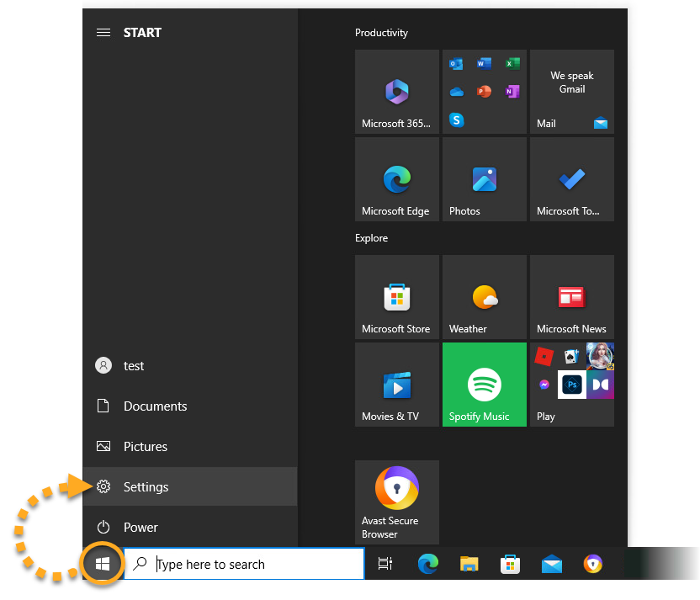Screen dimensions: 700x600
Task: Click the test user account
Action: click(133, 366)
